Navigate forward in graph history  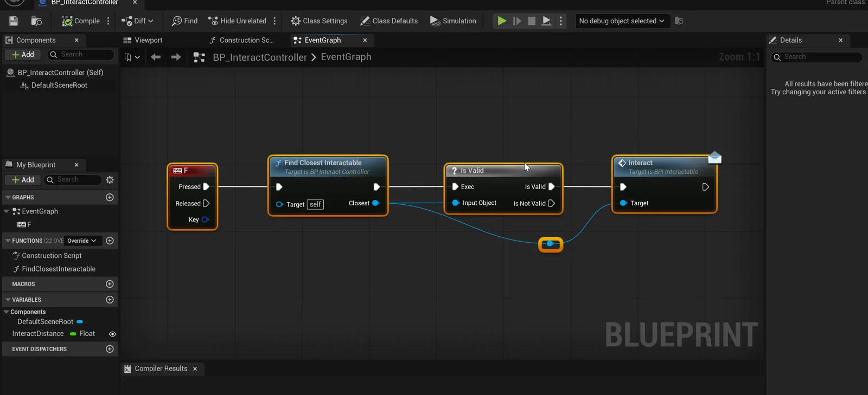click(x=176, y=57)
